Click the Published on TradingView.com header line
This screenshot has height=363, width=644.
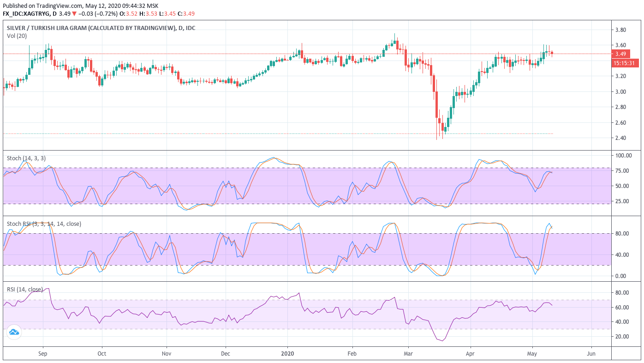(80, 6)
